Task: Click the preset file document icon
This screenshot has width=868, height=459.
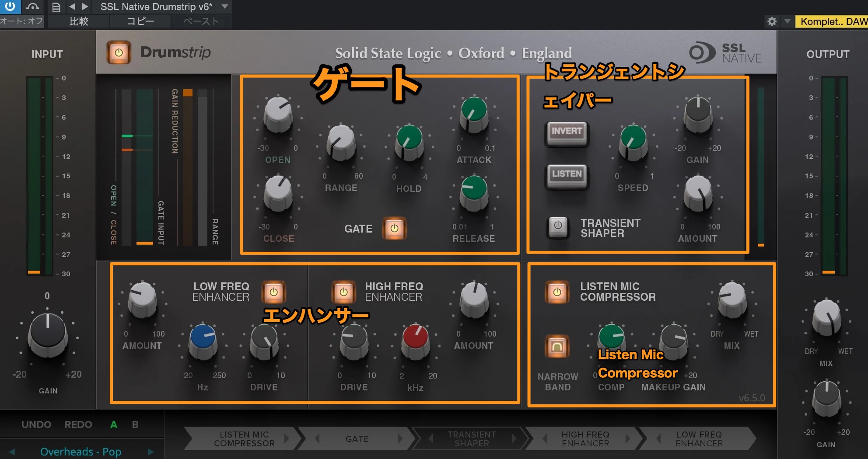Action: pyautogui.click(x=56, y=7)
